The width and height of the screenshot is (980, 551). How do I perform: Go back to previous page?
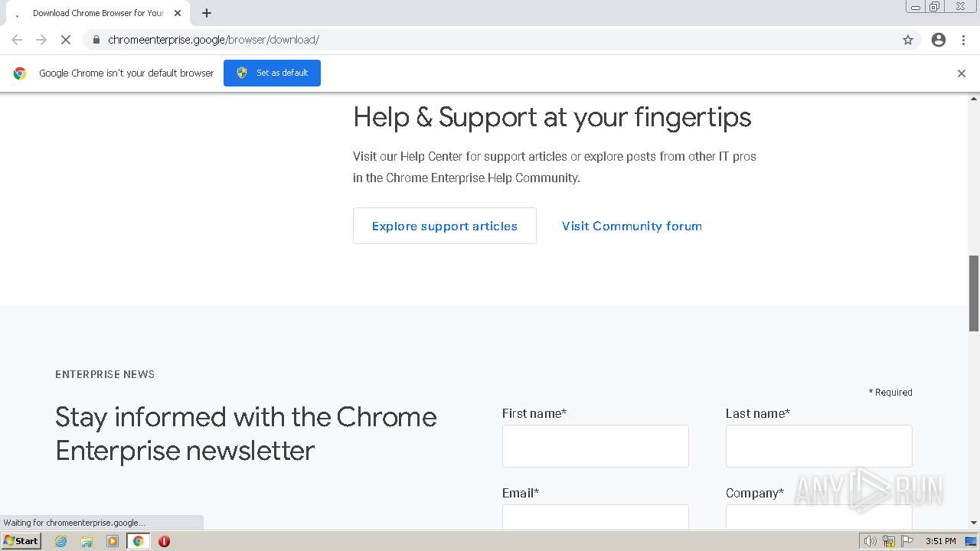pos(17,40)
